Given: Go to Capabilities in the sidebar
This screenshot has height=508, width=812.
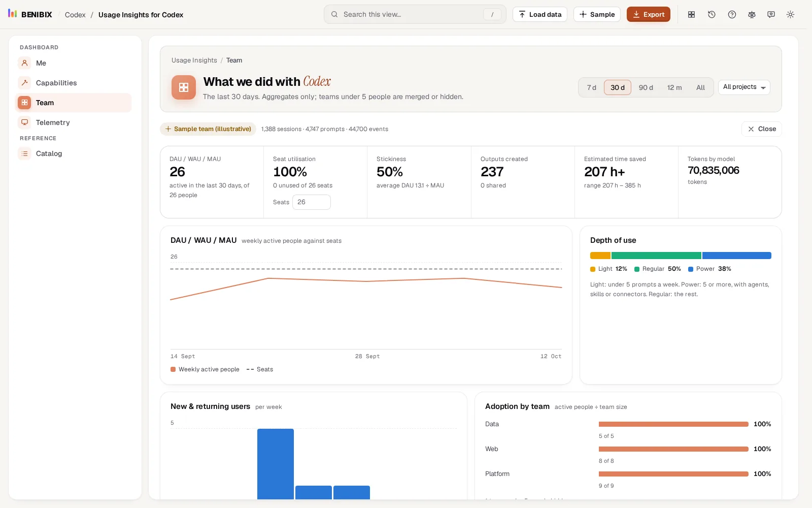Looking at the screenshot, I should (x=74, y=83).
